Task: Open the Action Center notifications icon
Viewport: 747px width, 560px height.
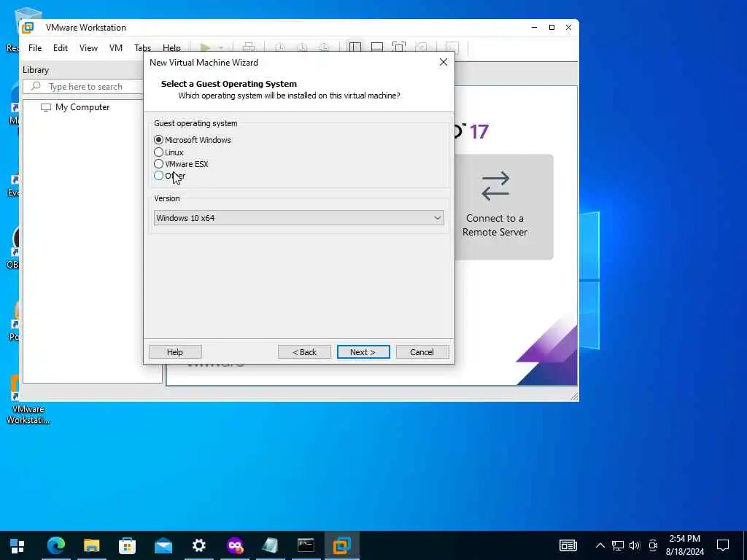Action: (723, 545)
